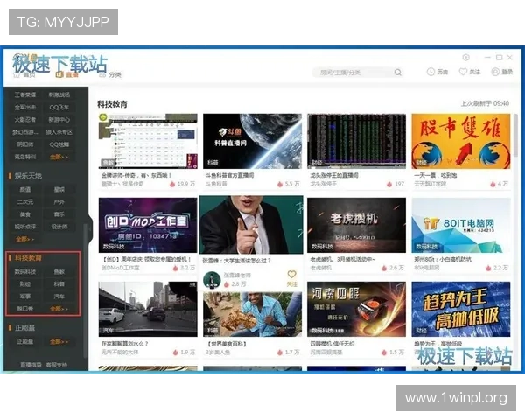This screenshot has height=420, width=525.
Task: Open the pointing teacher stream thumbnail
Action: pos(251,225)
